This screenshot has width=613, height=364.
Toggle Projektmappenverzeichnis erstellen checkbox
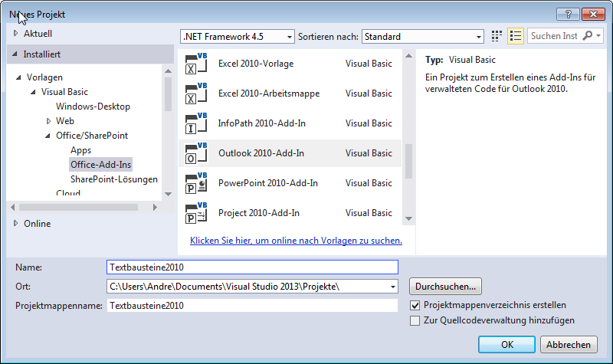coord(415,305)
